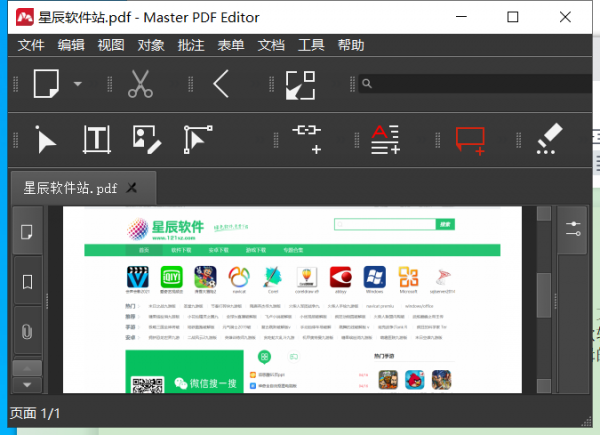Open the 编辑 menu

71,45
